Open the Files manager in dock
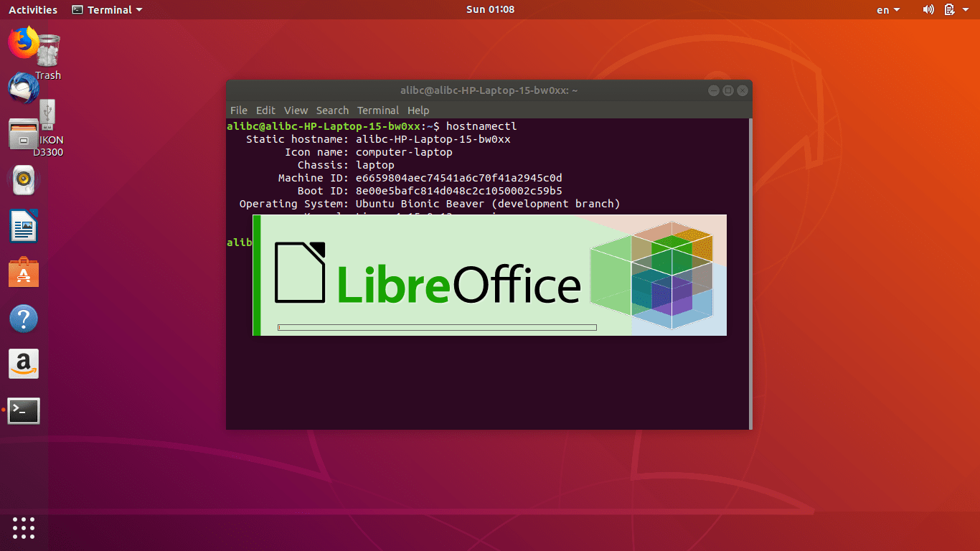This screenshot has height=551, width=980. [24, 134]
